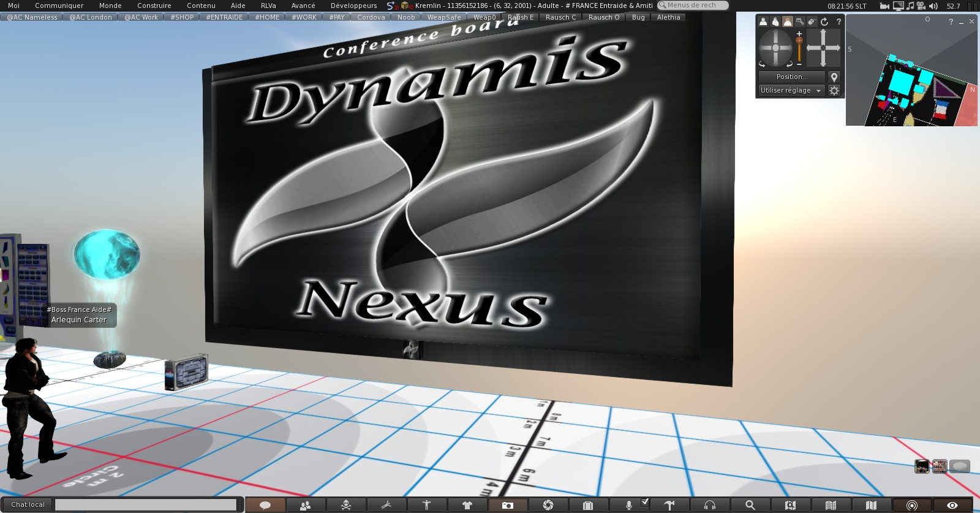The width and height of the screenshot is (980, 513).
Task: Open the Monde menu
Action: (110, 6)
